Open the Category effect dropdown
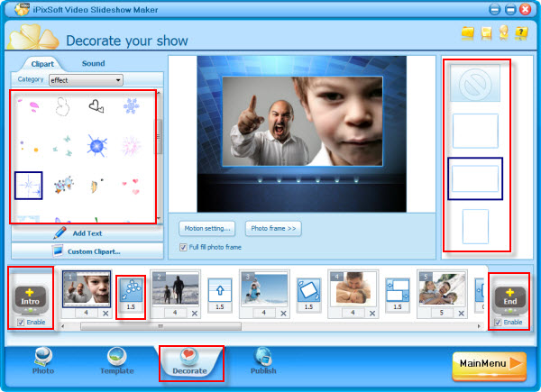This screenshot has height=392, width=541. pyautogui.click(x=86, y=80)
